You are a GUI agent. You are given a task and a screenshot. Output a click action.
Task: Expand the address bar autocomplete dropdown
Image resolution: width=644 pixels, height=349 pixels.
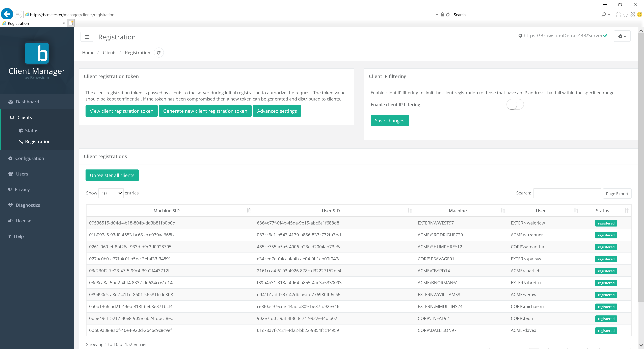coord(436,14)
